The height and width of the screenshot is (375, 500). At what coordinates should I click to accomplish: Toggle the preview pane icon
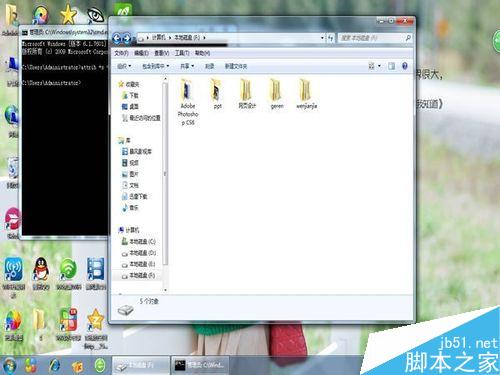click(391, 66)
